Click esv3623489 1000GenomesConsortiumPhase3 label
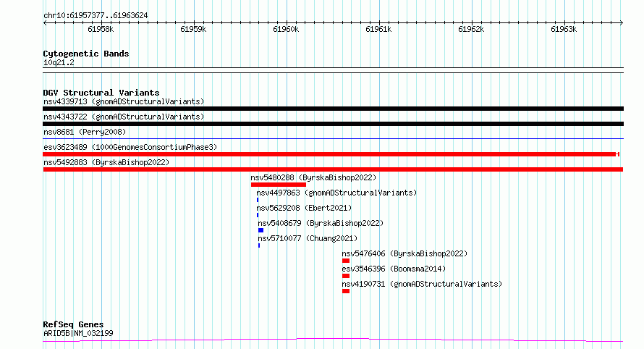 [x=130, y=147]
